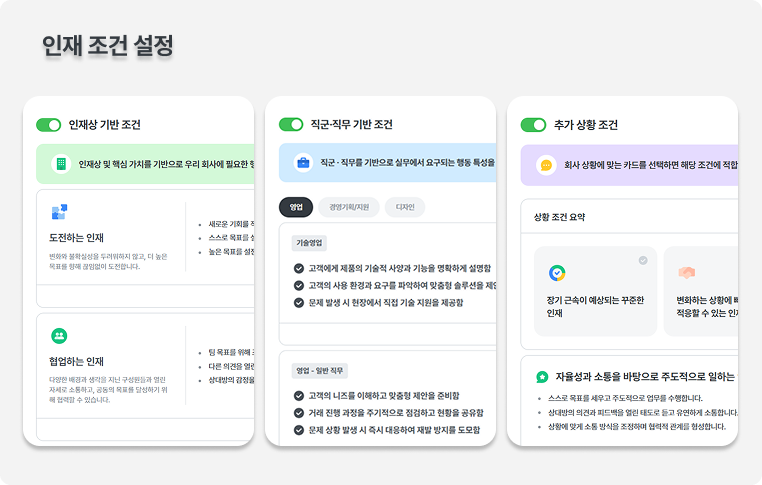The height and width of the screenshot is (485, 762).
Task: Uncheck 거래 진행 과정을 주기적으로 점검 item
Action: [299, 413]
